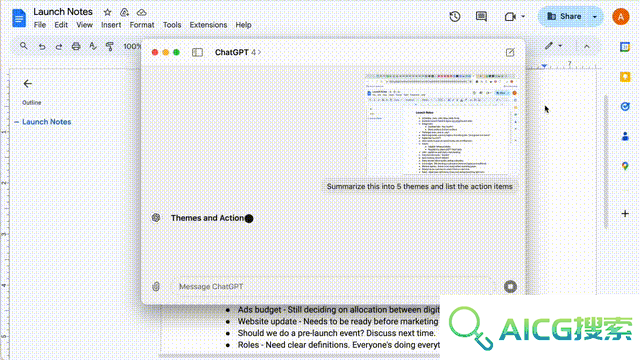Open the Help menu
Screen dimensions: 640x360
[x=243, y=25]
